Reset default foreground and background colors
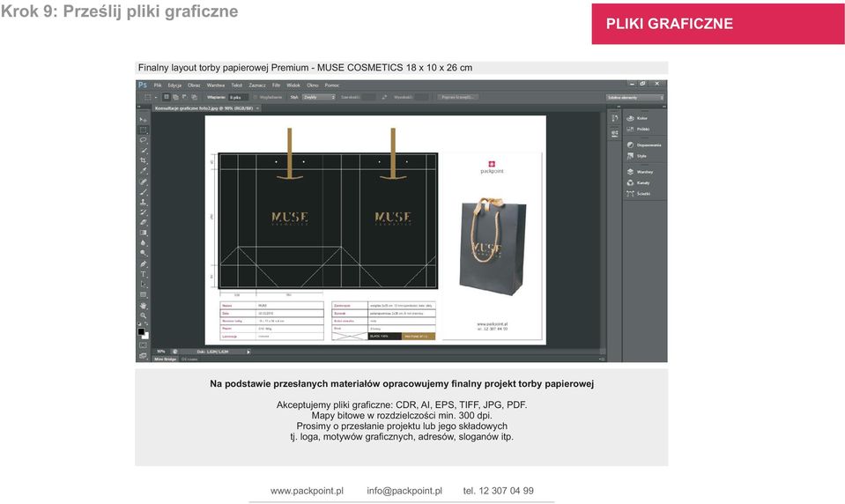 point(139,324)
